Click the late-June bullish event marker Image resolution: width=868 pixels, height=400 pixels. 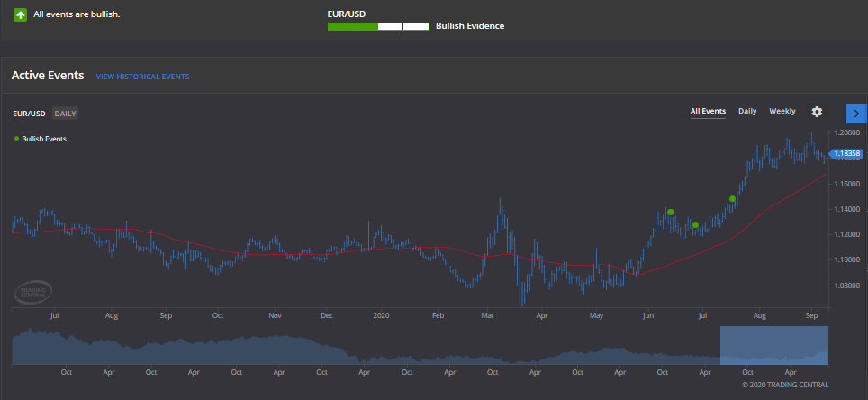[696, 225]
